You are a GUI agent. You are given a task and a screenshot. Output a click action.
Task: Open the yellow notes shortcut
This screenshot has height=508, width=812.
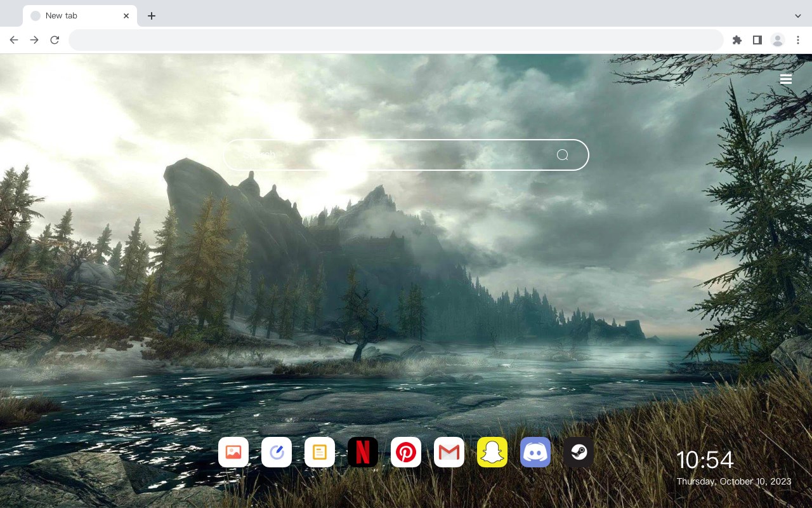coord(320,452)
